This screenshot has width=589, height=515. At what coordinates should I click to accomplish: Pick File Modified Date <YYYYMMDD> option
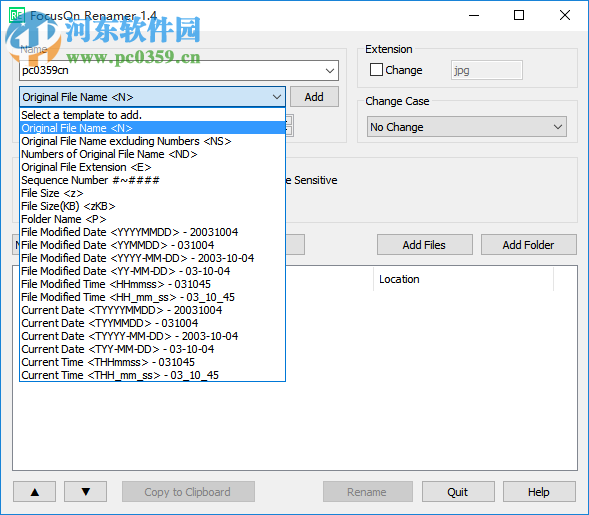153,232
